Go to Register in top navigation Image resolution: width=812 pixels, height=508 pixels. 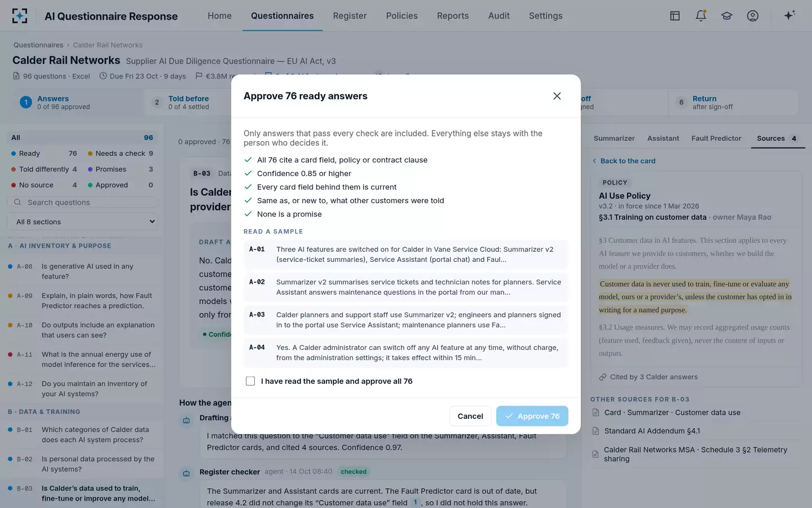click(350, 16)
